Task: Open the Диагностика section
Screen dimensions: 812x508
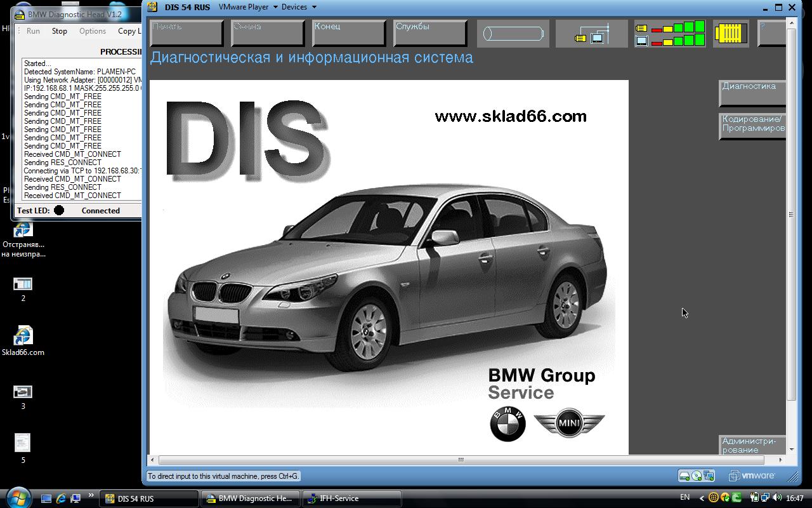Action: [x=752, y=93]
